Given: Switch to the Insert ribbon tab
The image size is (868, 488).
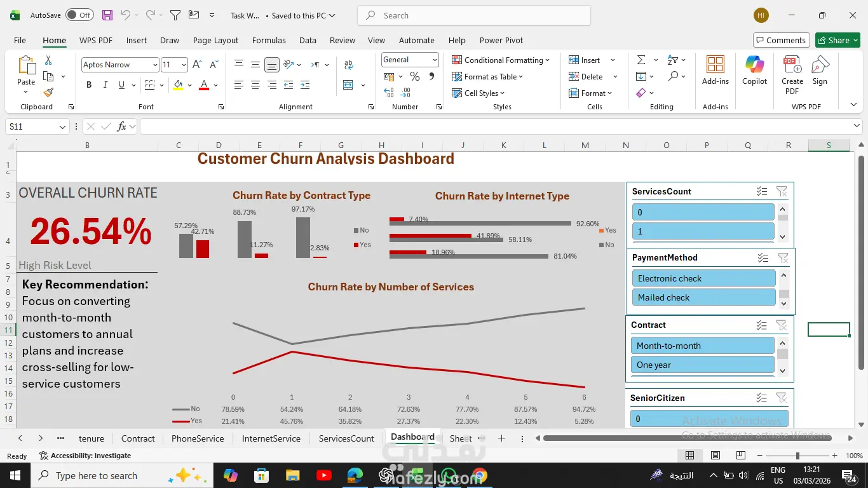Looking at the screenshot, I should pos(137,40).
